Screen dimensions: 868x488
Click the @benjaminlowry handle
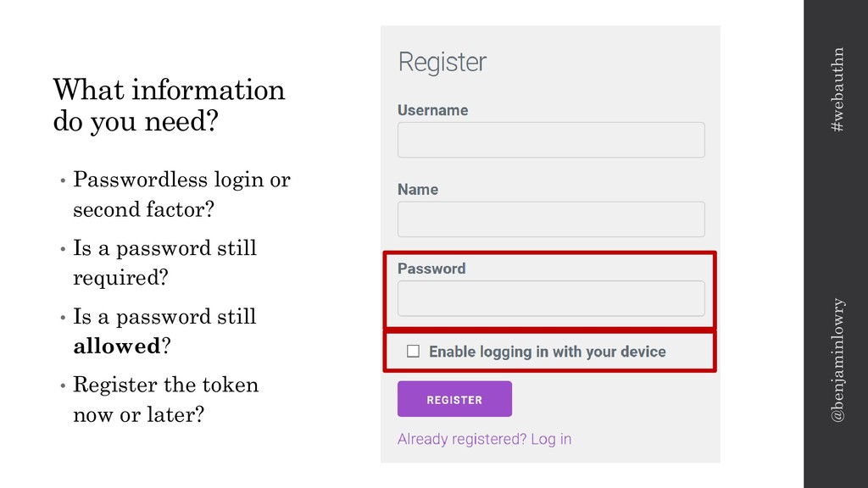[837, 359]
